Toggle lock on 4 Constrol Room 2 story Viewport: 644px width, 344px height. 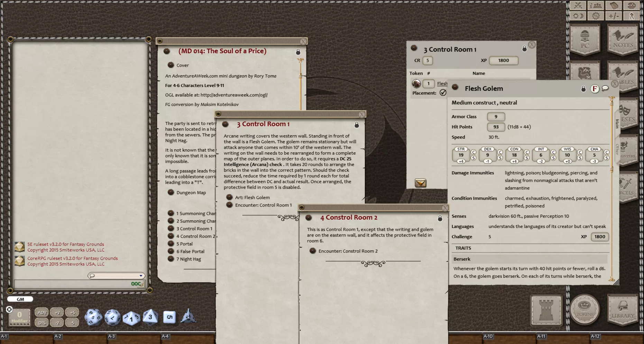tap(440, 218)
